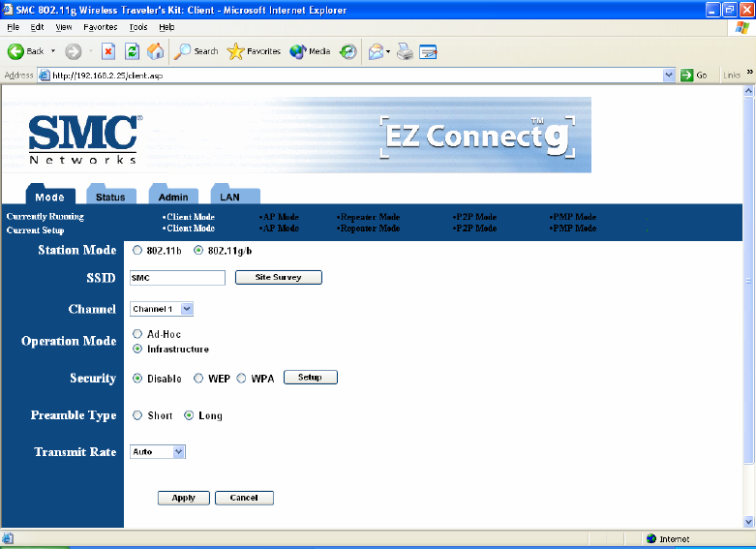Open the Back button history dropdown arrow

[x=53, y=51]
